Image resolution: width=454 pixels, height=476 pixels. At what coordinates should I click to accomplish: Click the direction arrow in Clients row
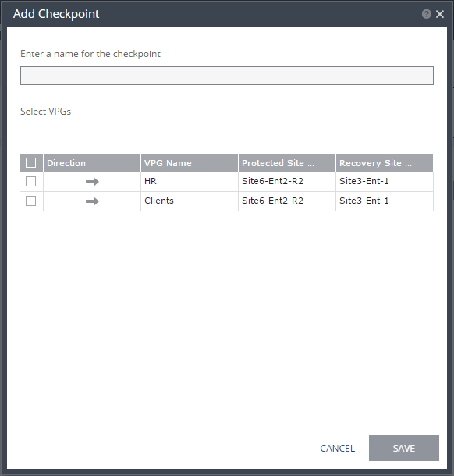coord(92,201)
